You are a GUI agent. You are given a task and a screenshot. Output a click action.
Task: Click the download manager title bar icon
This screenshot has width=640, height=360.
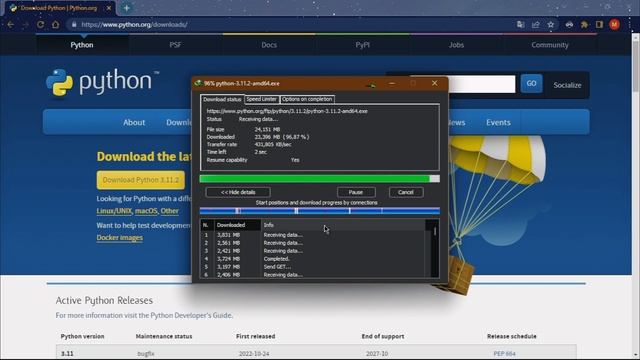point(198,83)
